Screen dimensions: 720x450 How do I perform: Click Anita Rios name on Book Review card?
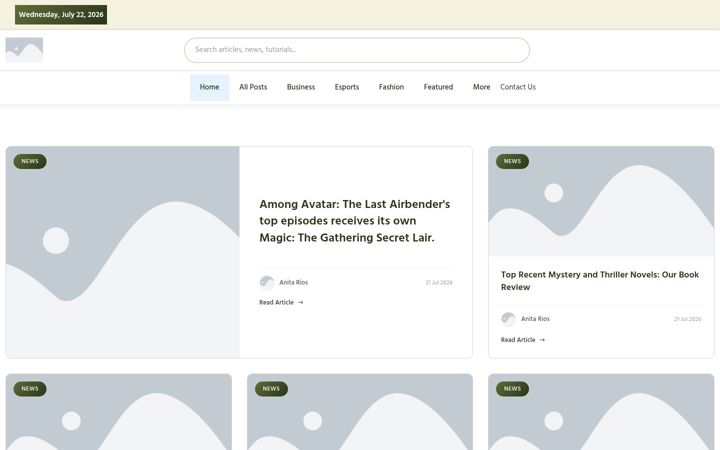(x=535, y=319)
